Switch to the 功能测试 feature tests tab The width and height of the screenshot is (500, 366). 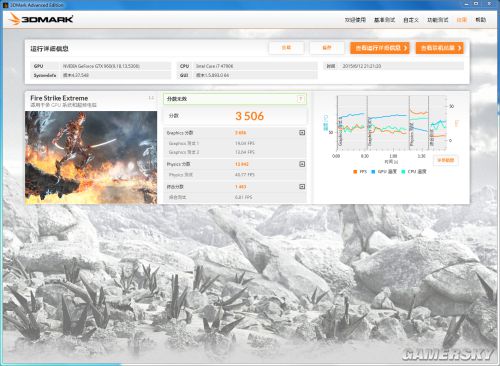pos(438,20)
